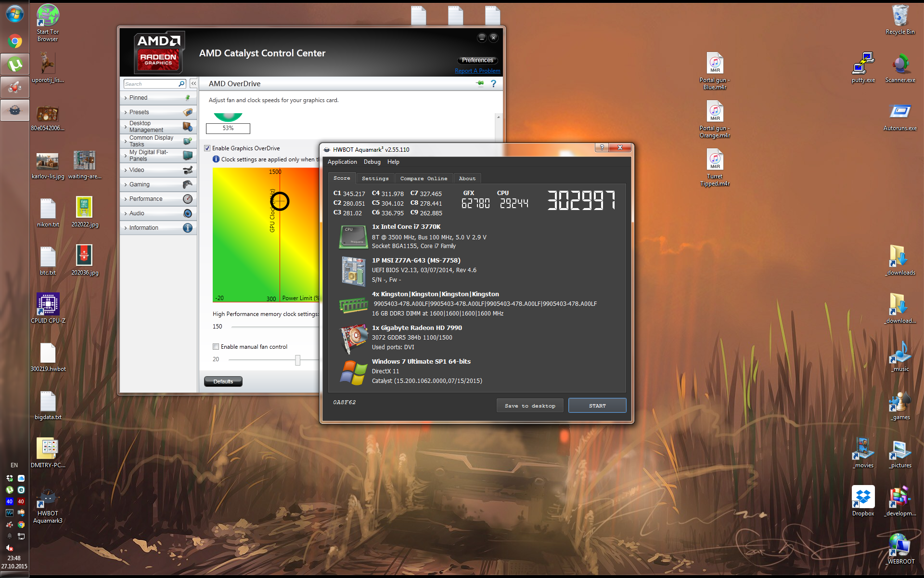Switch to the Settings tab

coord(375,178)
